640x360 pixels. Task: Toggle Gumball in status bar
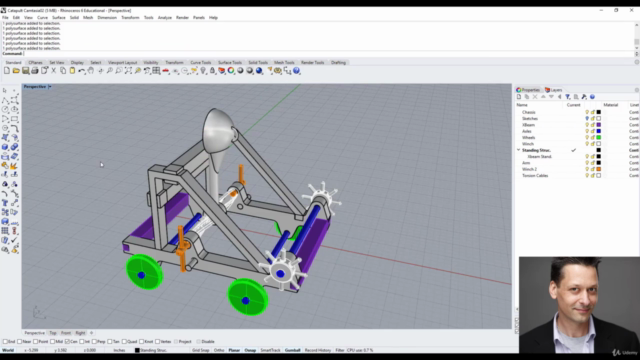pos(292,350)
